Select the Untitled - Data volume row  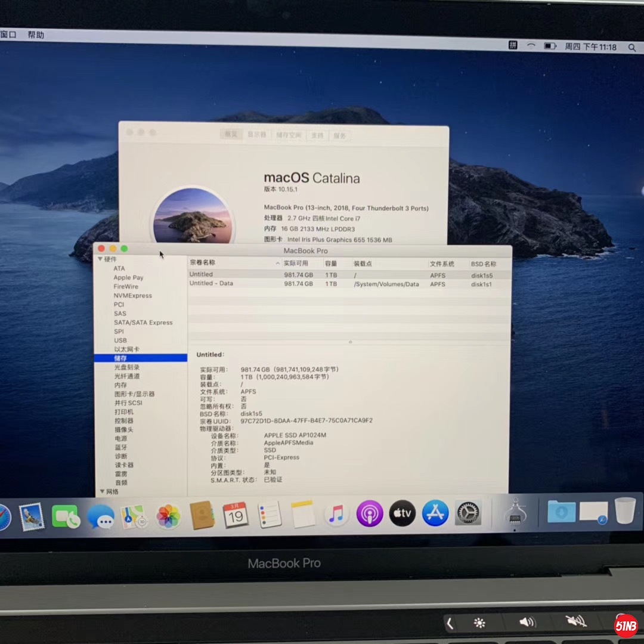point(211,284)
